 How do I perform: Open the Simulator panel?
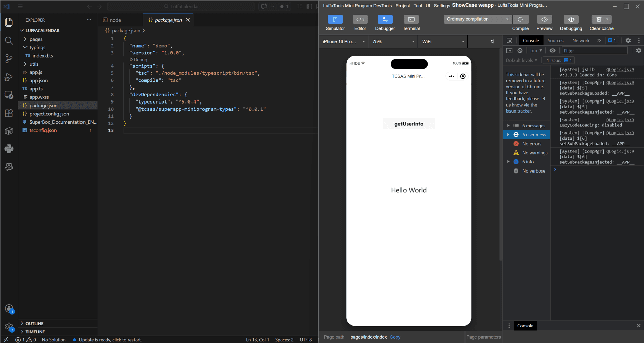coord(335,22)
